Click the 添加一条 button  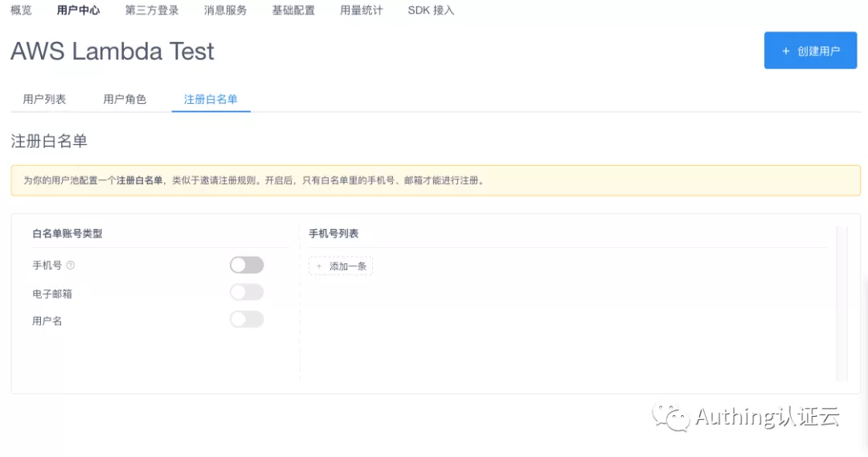(x=341, y=266)
